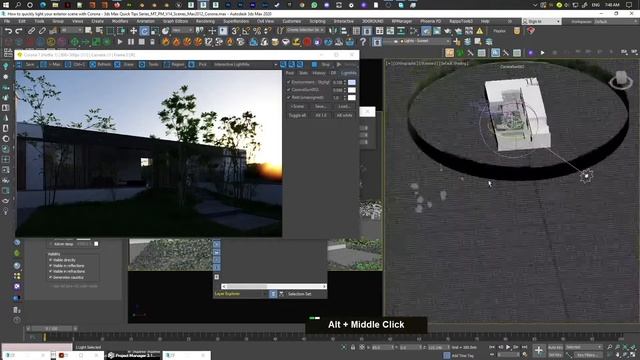Open the reference coordinate system dropdown

tap(182, 31)
